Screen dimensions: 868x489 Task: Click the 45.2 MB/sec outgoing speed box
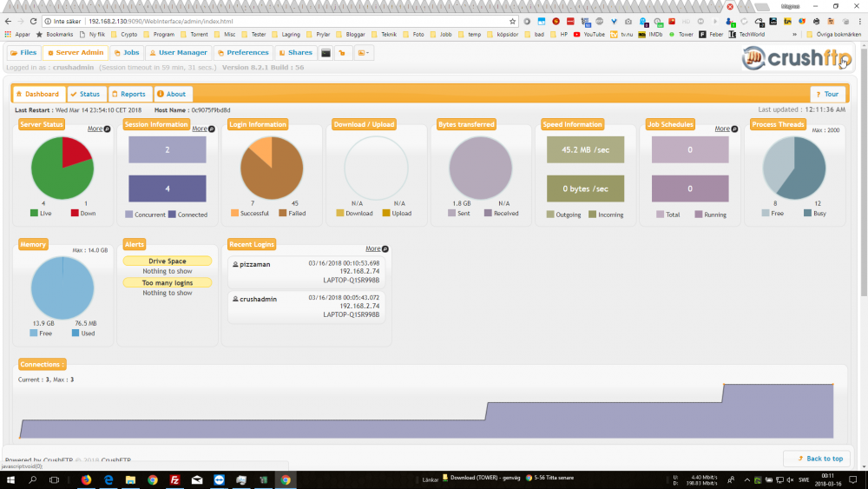[x=585, y=149]
